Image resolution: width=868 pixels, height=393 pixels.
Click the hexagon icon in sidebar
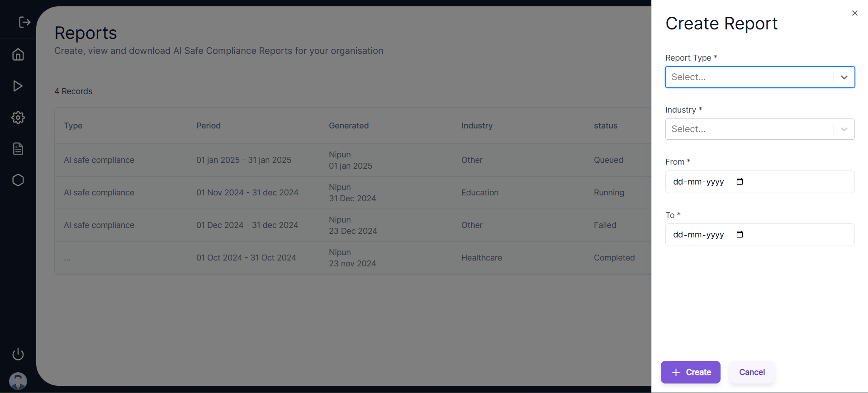point(18,180)
